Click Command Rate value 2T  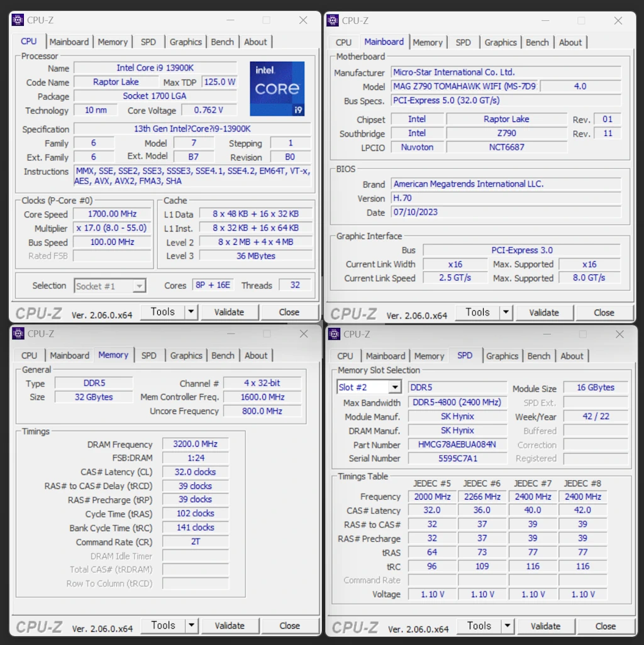point(196,542)
